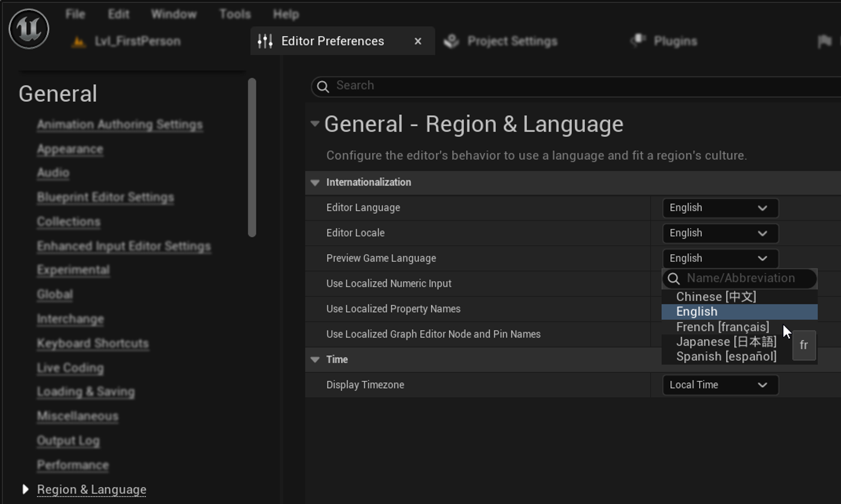Choose Japanese from the language list
Image resolution: width=841 pixels, height=504 pixels.
726,342
